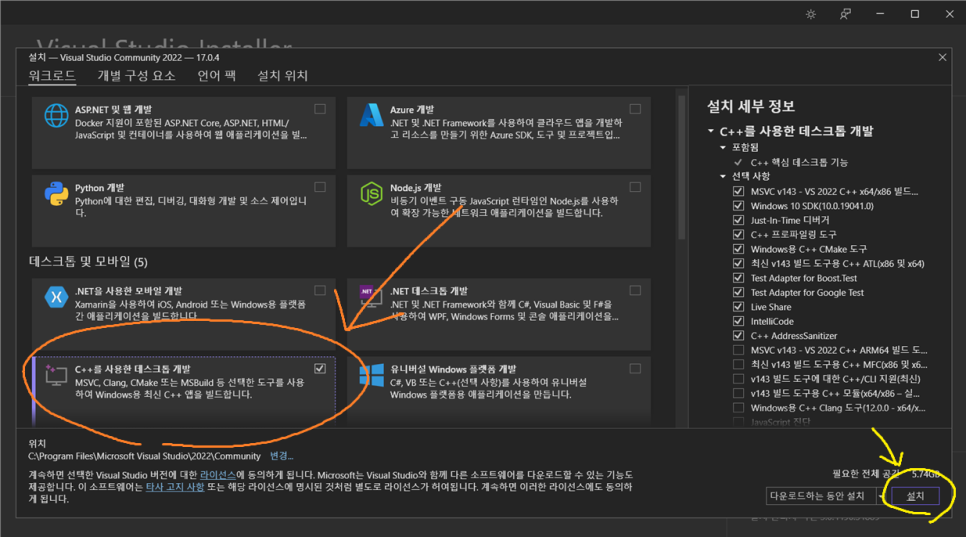966x537 pixels.
Task: Check the Python development workload checkbox
Action: pyautogui.click(x=320, y=187)
